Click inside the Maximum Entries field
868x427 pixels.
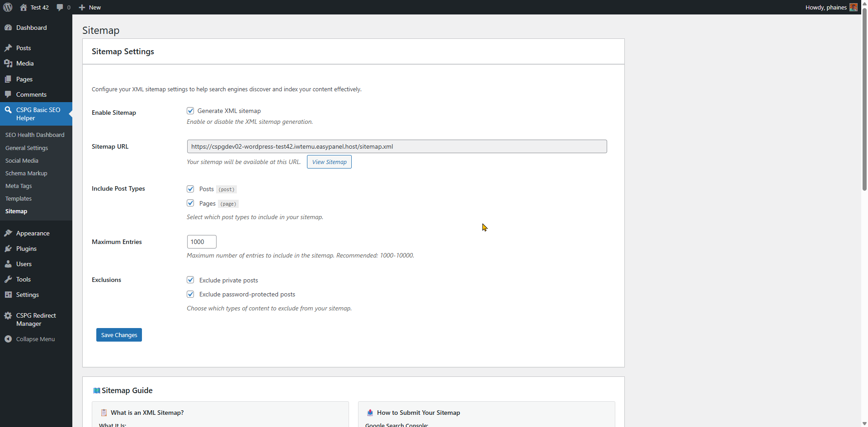pos(201,241)
